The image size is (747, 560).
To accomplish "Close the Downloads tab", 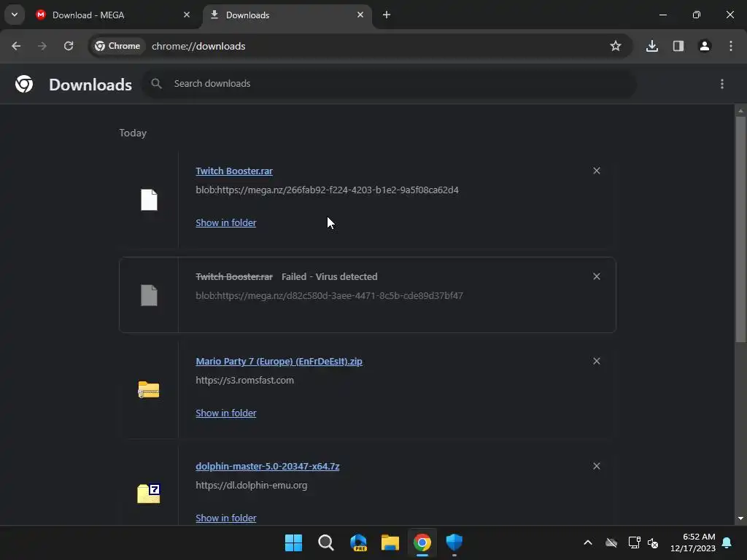I will (x=360, y=15).
